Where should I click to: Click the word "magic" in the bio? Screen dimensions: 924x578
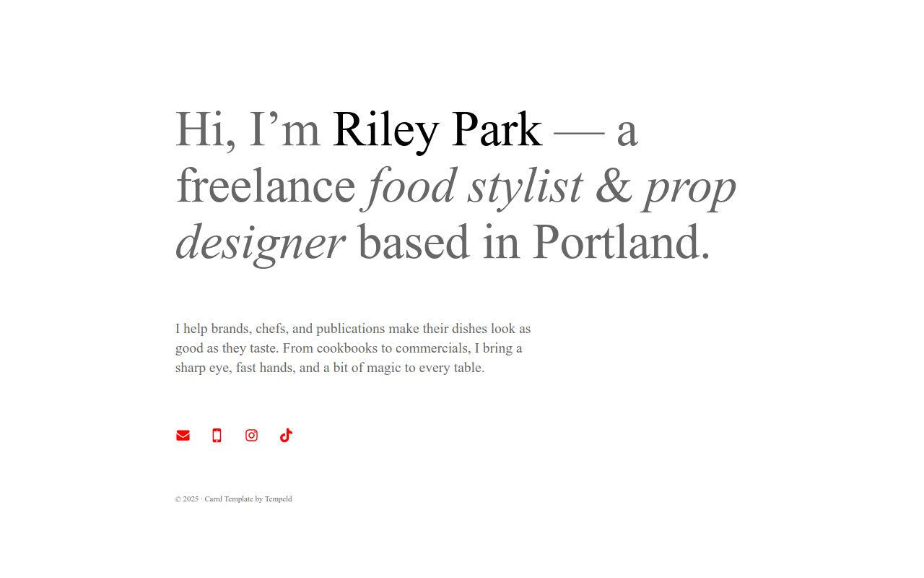coord(383,368)
